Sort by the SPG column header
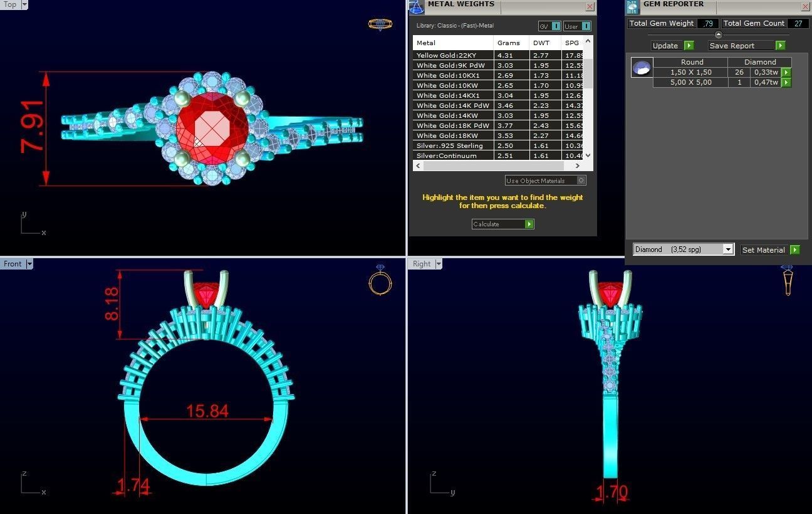The height and width of the screenshot is (514, 812). (573, 43)
